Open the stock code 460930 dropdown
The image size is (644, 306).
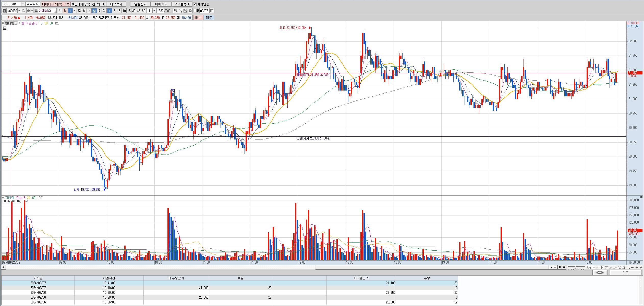point(19,11)
